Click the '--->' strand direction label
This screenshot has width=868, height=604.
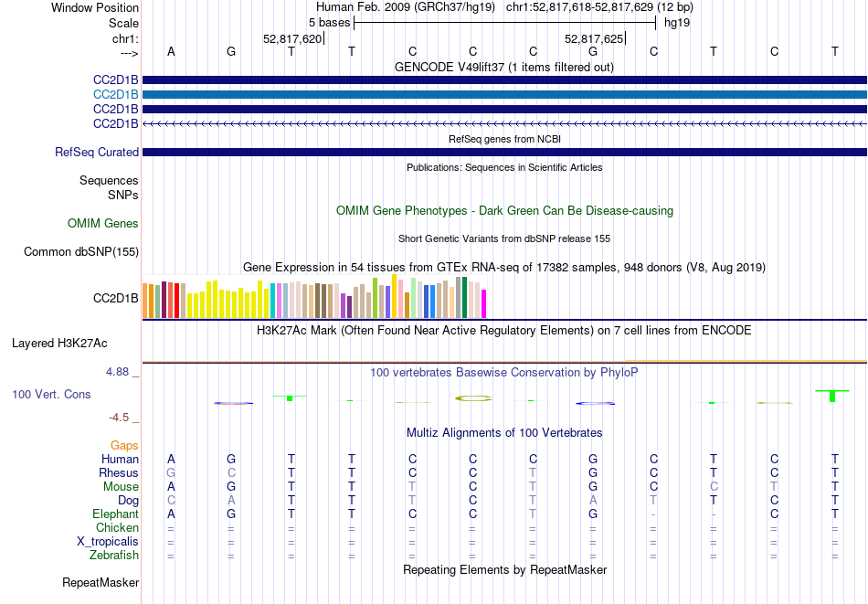pyautogui.click(x=129, y=53)
